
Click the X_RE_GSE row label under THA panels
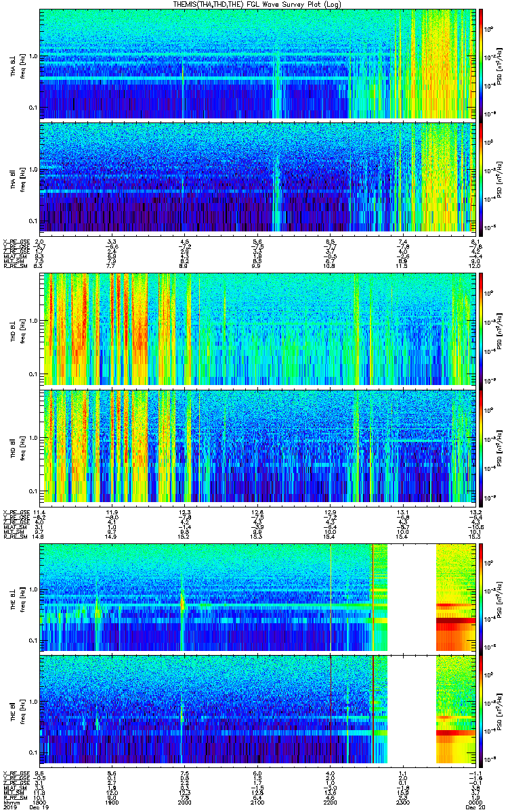pyautogui.click(x=16, y=241)
